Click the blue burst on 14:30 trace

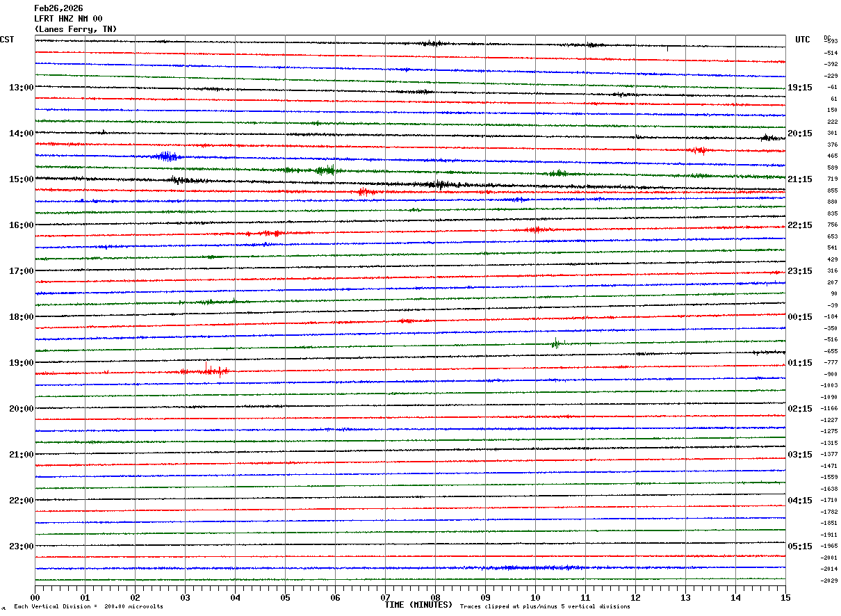click(x=167, y=156)
